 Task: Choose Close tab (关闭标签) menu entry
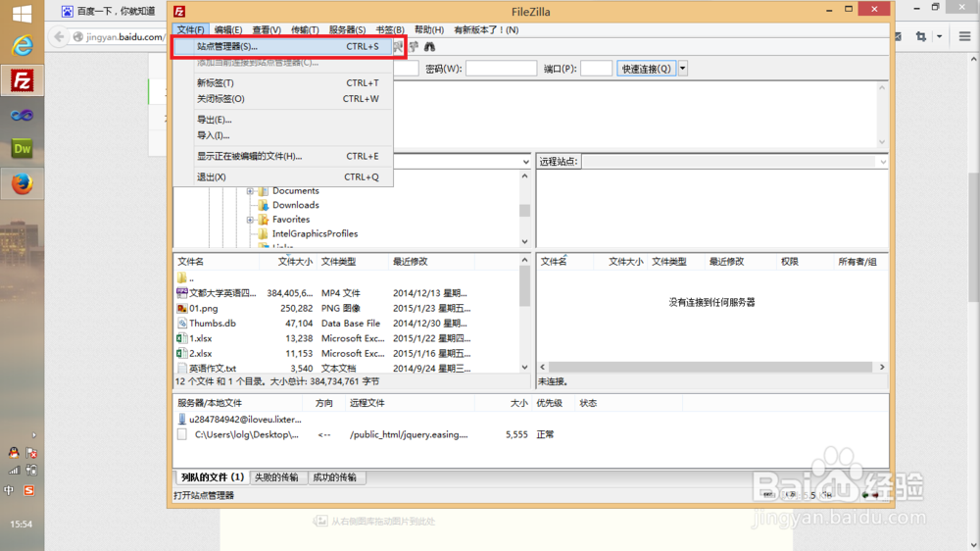click(284, 99)
